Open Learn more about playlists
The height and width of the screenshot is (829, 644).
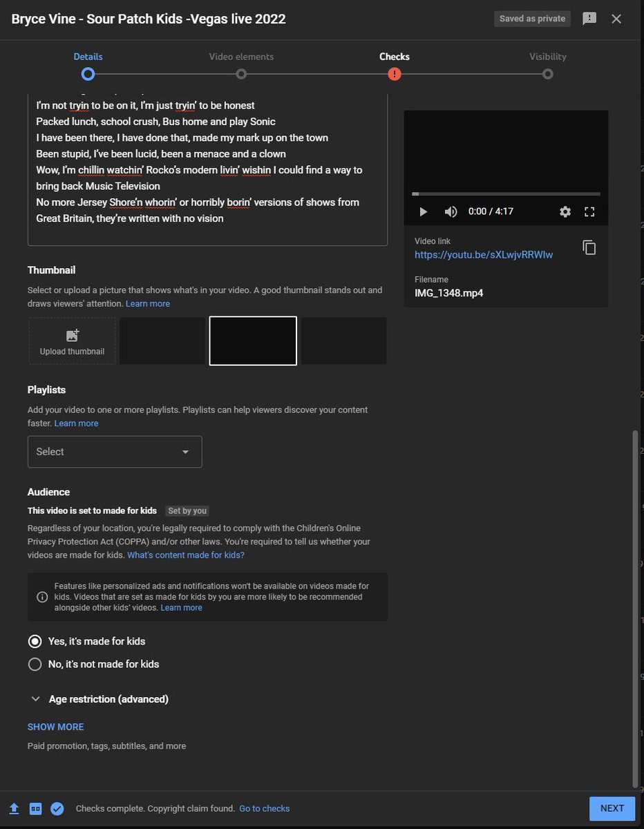pos(77,423)
